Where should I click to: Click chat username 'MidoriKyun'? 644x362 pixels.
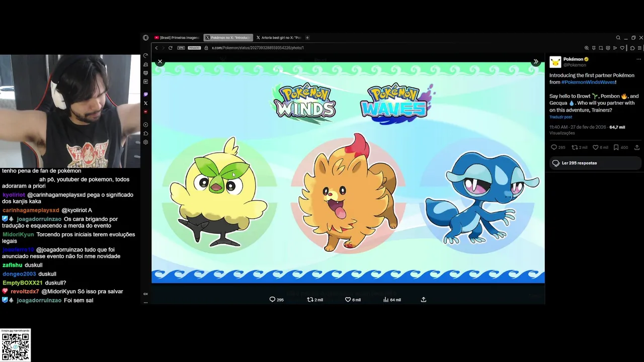[x=18, y=235]
